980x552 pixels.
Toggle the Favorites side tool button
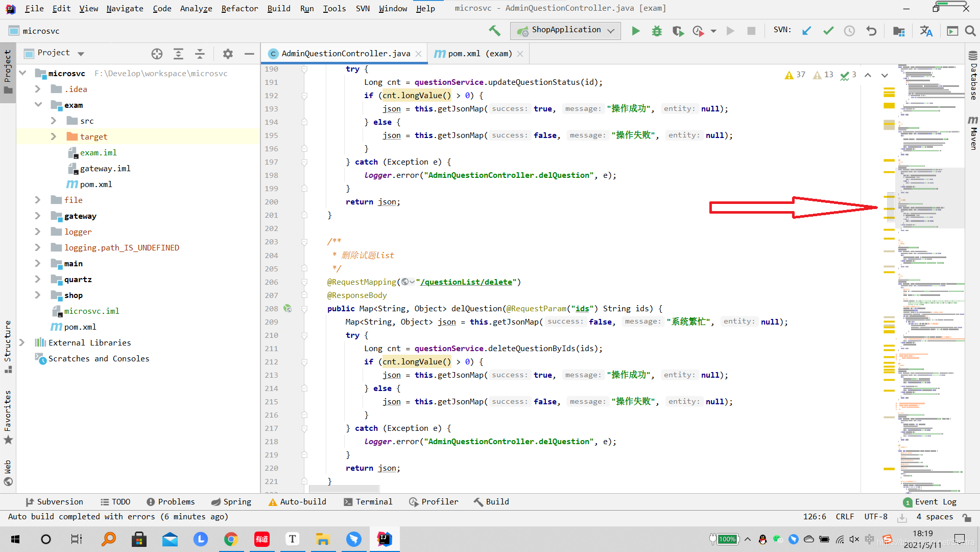pyautogui.click(x=8, y=417)
